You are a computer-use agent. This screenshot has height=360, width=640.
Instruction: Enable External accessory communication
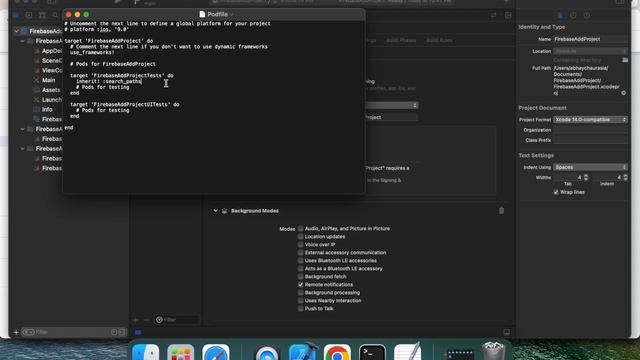(301, 253)
